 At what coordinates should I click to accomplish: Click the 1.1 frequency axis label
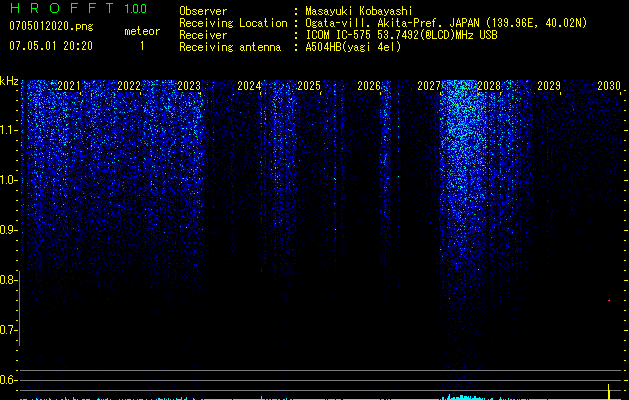(7, 130)
